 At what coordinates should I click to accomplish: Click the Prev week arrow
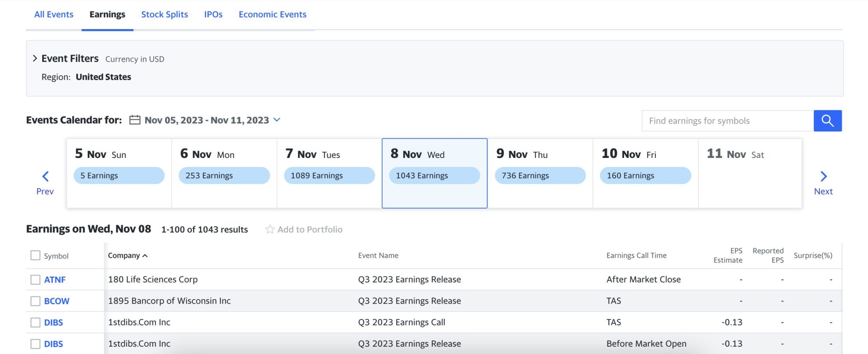[45, 177]
